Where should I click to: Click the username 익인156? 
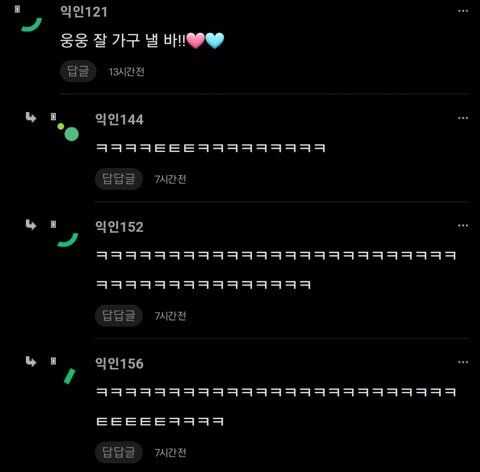[119, 363]
